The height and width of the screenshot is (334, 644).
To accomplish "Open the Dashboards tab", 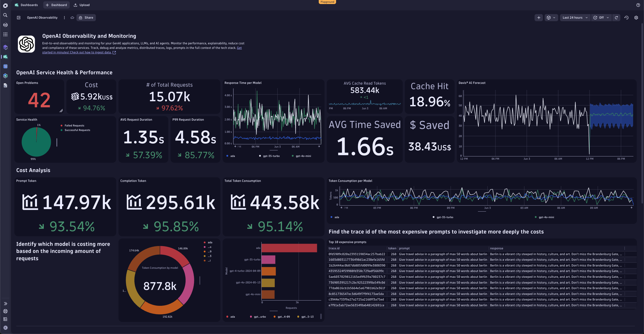I will 26,5.
